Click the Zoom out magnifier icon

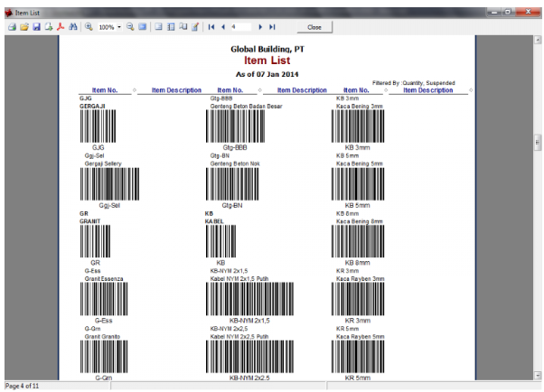[x=131, y=28]
